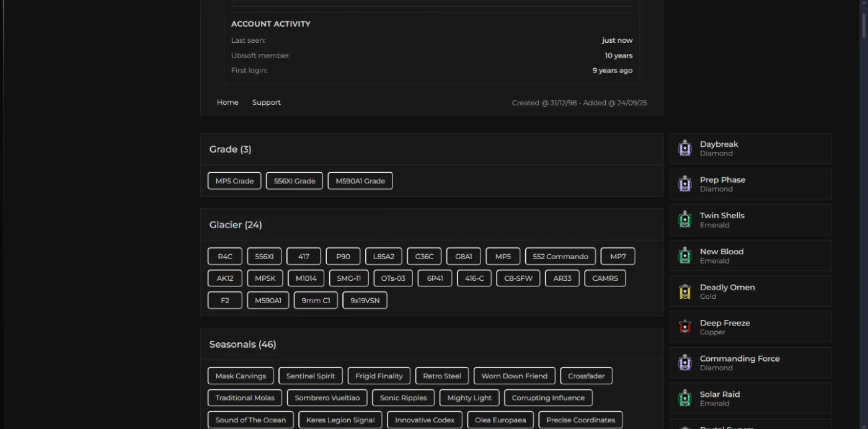Select the R4C Glacier skin tag
The width and height of the screenshot is (868, 429).
pos(224,257)
